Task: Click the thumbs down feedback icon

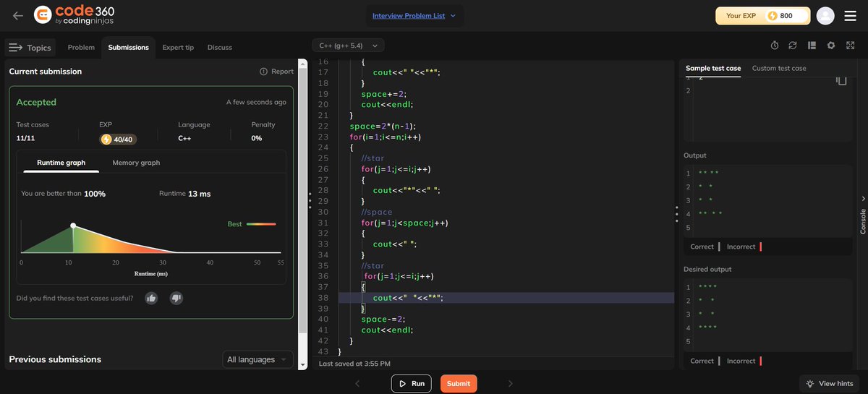Action: [x=176, y=298]
